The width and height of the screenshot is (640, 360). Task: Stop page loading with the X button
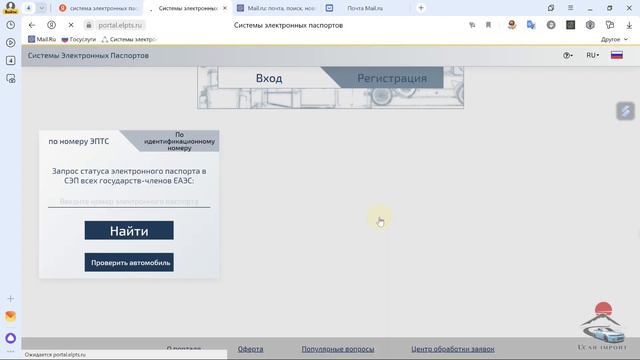click(71, 25)
